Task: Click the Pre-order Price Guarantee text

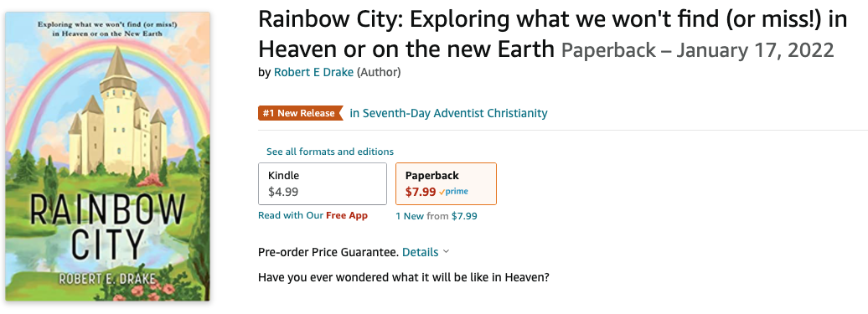Action: pos(328,252)
